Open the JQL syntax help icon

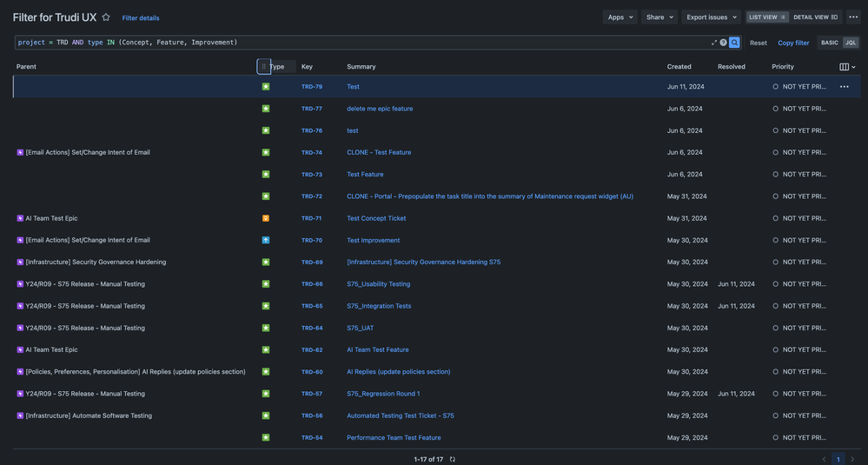(723, 43)
